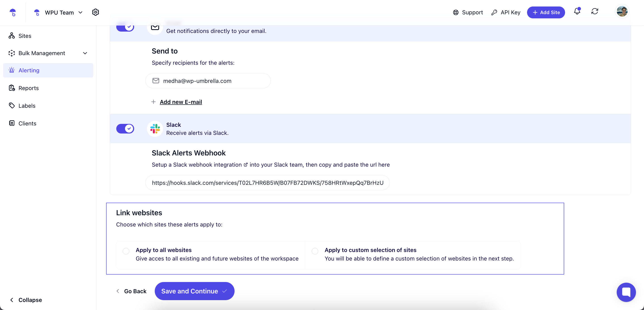Click the Slack logo icon
The height and width of the screenshot is (310, 644).
(x=155, y=129)
